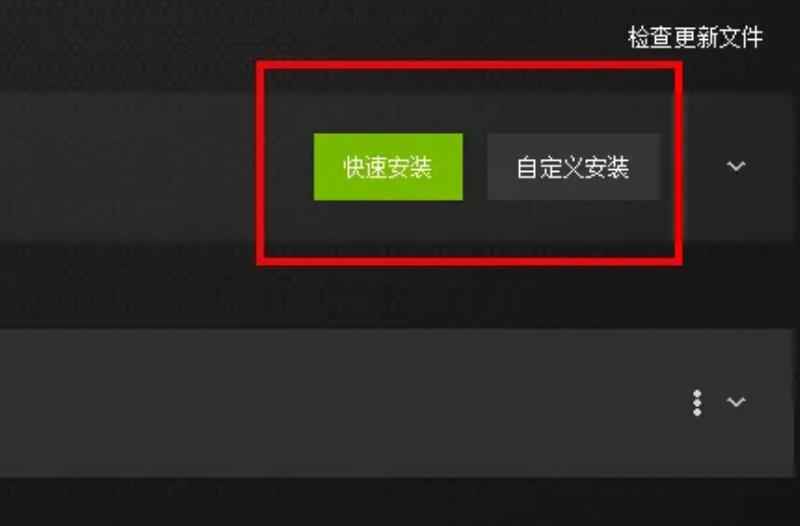Viewport: 800px width, 526px height.
Task: Select the lower row with the three-dot icon
Action: [x=397, y=403]
